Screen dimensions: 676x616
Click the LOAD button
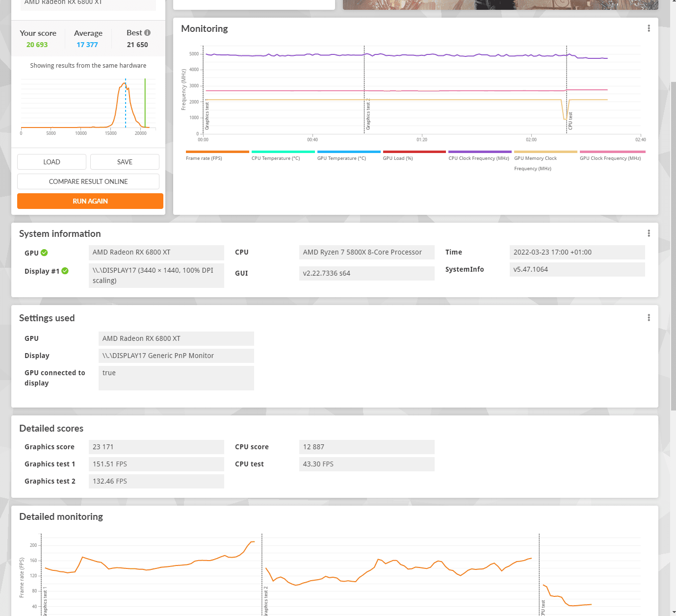point(52,162)
